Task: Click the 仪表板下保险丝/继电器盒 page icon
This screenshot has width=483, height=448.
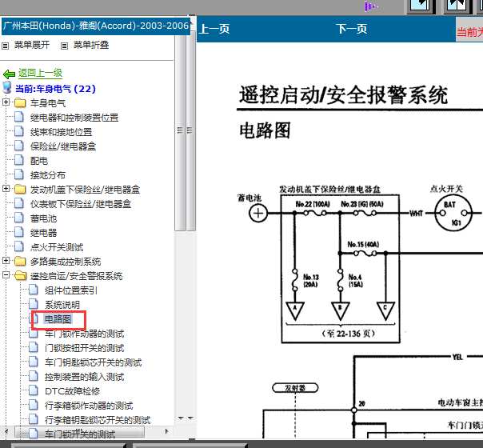Action: click(19, 203)
